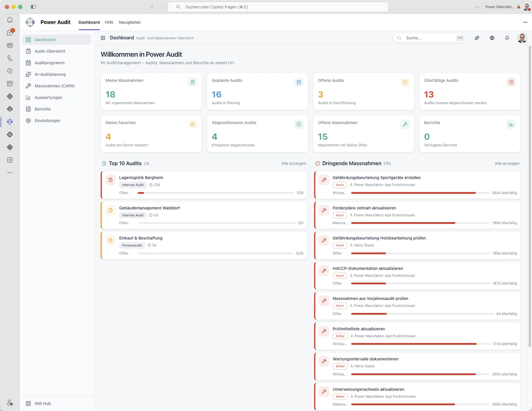532x411 pixels.
Task: Click the star icon on Meine Favoriten card
Action: (x=193, y=124)
